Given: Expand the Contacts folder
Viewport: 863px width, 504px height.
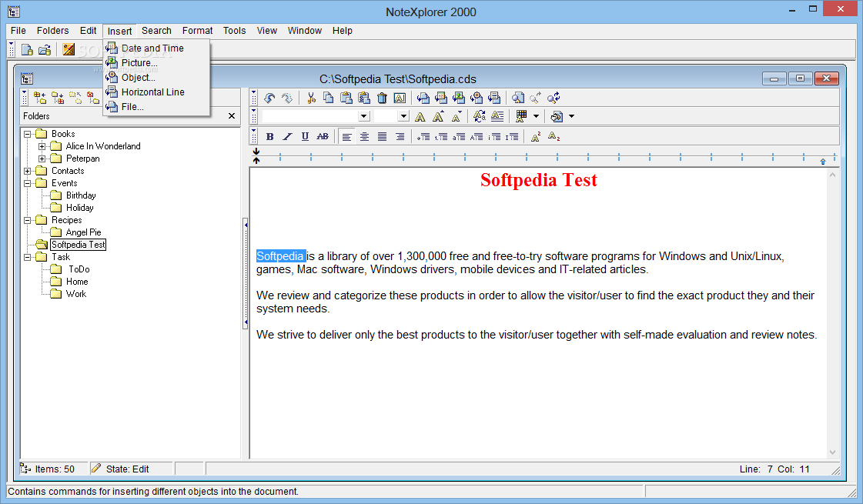Looking at the screenshot, I should pos(27,171).
